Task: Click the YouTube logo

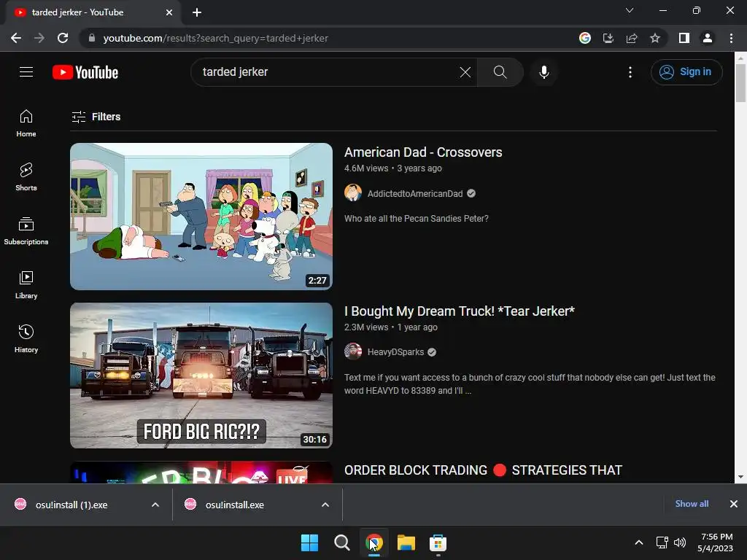Action: [x=85, y=72]
